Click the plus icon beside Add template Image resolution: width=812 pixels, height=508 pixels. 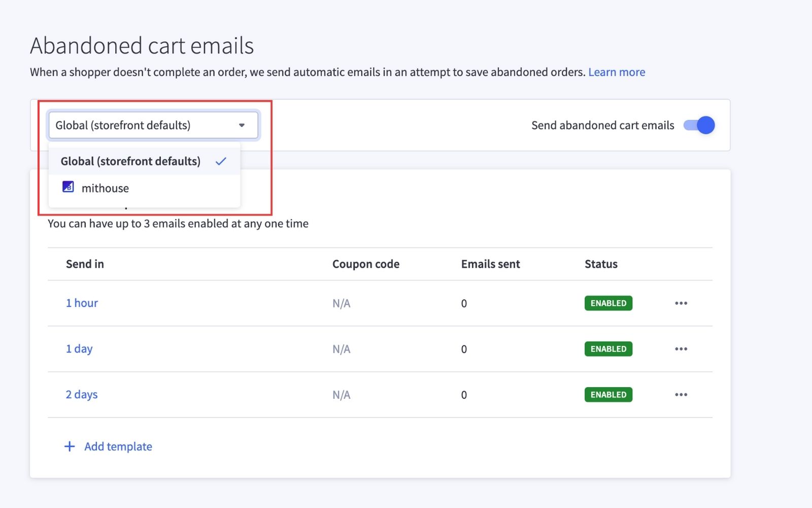(x=70, y=447)
